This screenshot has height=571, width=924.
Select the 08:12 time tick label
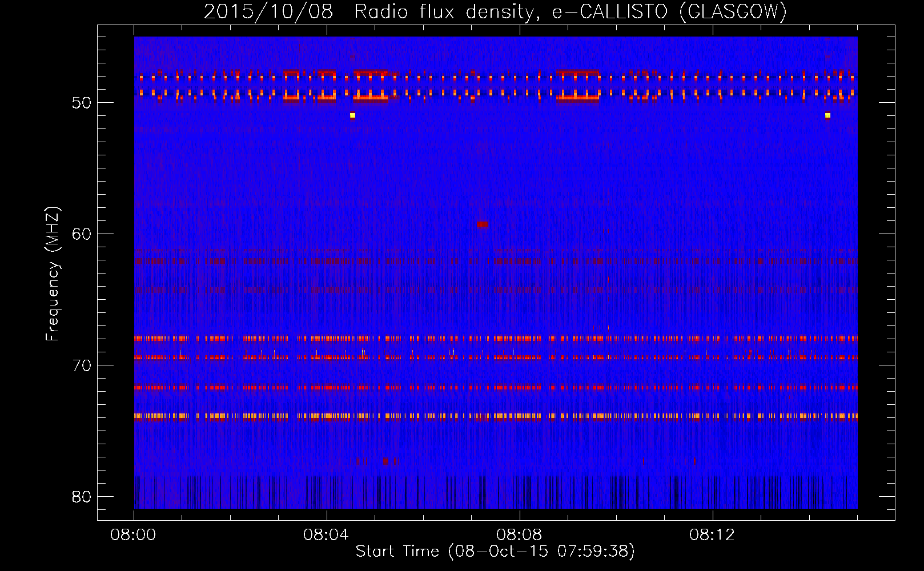(713, 535)
